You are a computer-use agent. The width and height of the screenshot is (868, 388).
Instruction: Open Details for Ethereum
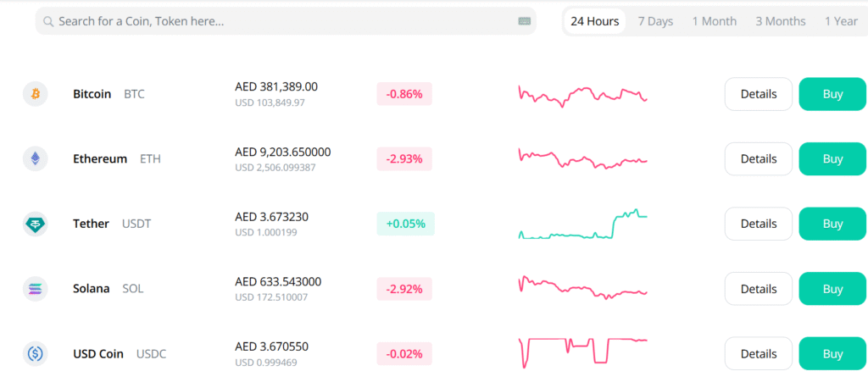tap(759, 159)
